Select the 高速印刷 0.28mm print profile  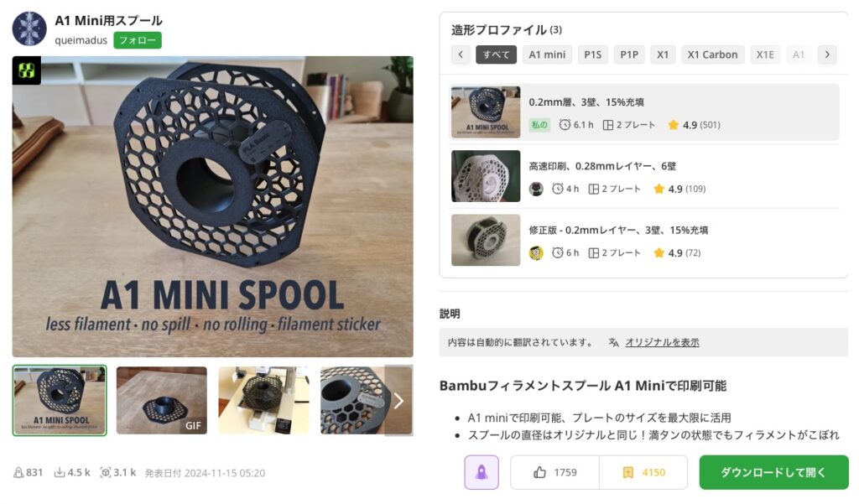(x=645, y=176)
